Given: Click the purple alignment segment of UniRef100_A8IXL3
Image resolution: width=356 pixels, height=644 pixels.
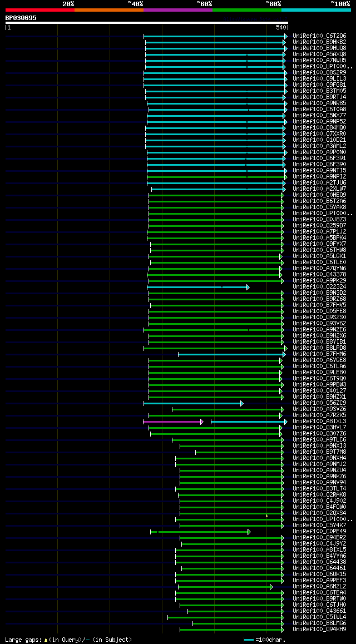Looking at the screenshot, I should point(172,422).
